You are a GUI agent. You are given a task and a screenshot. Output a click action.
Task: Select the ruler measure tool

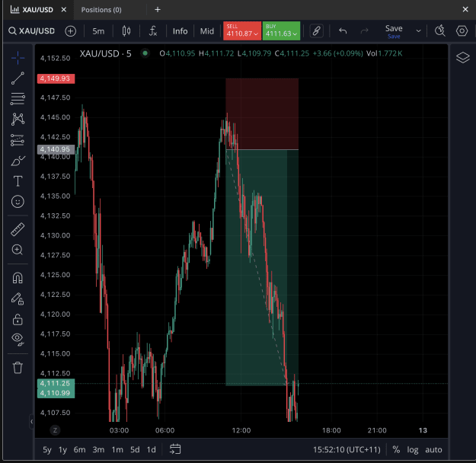coord(18,229)
